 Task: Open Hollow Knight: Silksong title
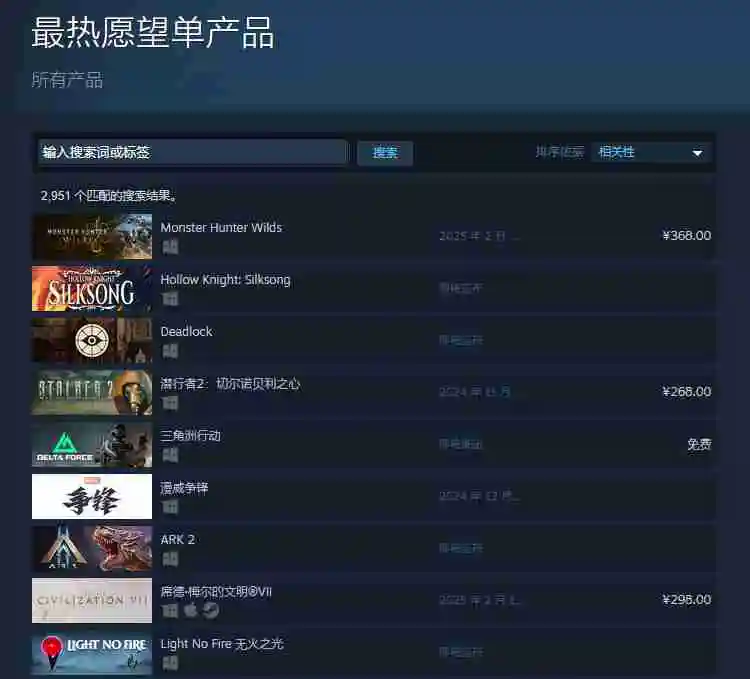point(225,280)
